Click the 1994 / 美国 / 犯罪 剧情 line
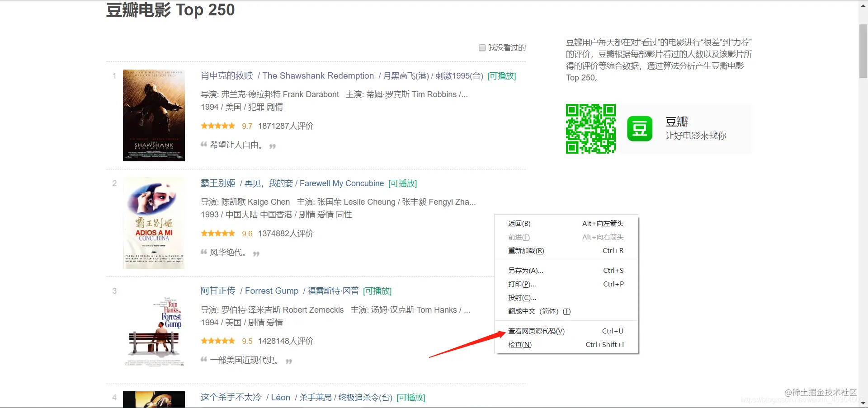 [x=242, y=107]
